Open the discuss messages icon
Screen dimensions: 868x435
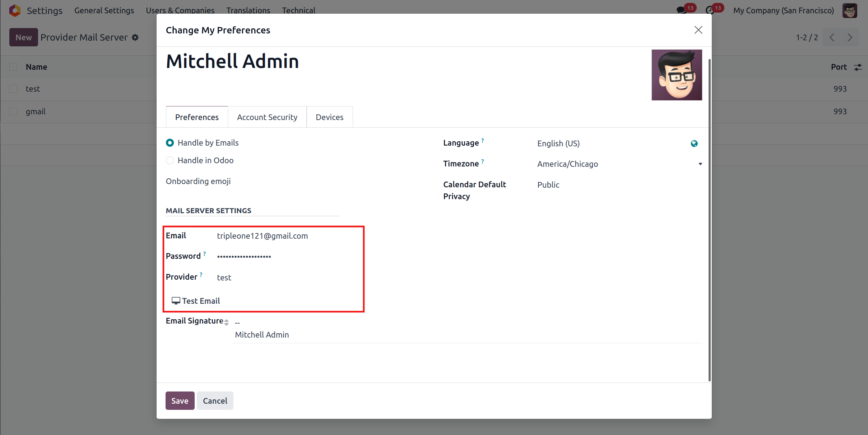point(681,10)
